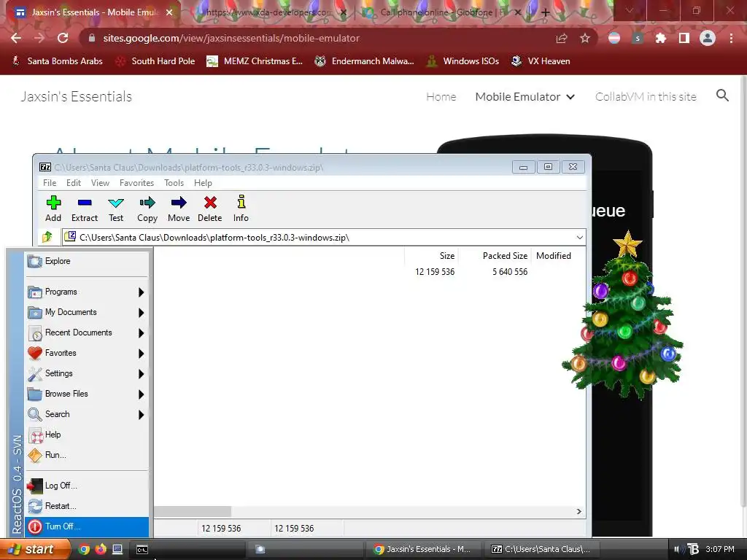Open the Help menu in 7-Zip
Viewport: 747px width, 560px height.
pos(203,183)
